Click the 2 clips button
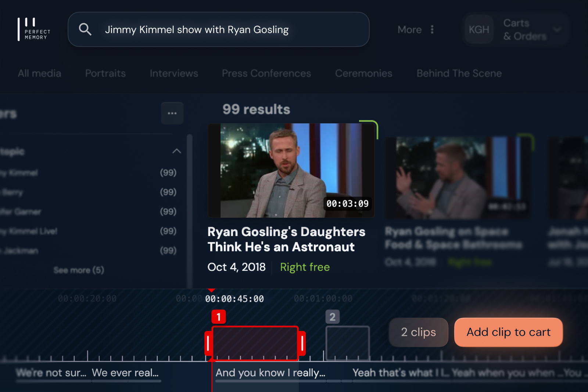The height and width of the screenshot is (392, 588). coord(419,332)
